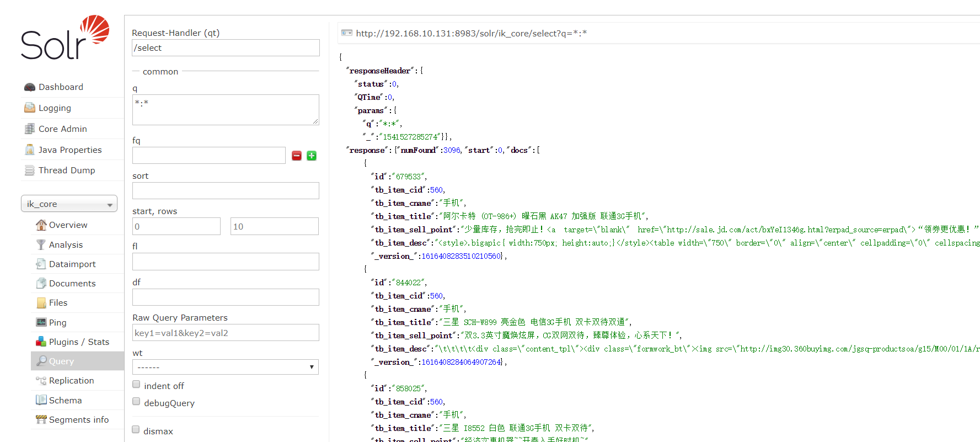Click in the sort input field
980x442 pixels.
coord(226,190)
